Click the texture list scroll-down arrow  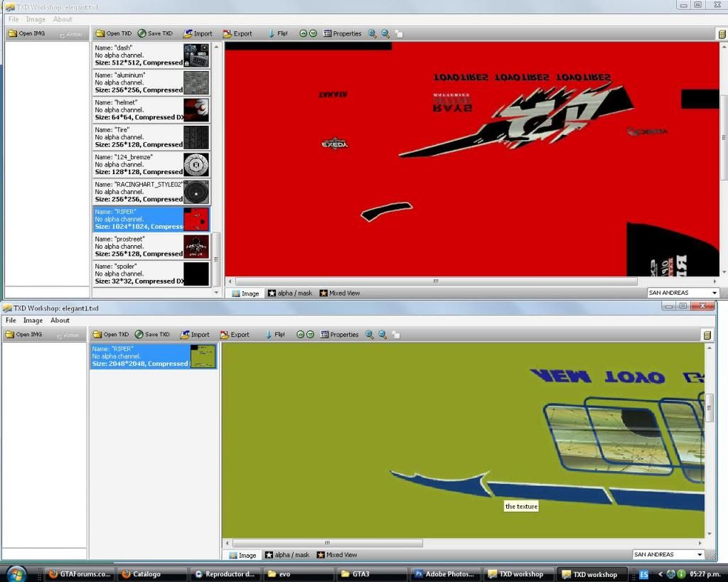216,292
